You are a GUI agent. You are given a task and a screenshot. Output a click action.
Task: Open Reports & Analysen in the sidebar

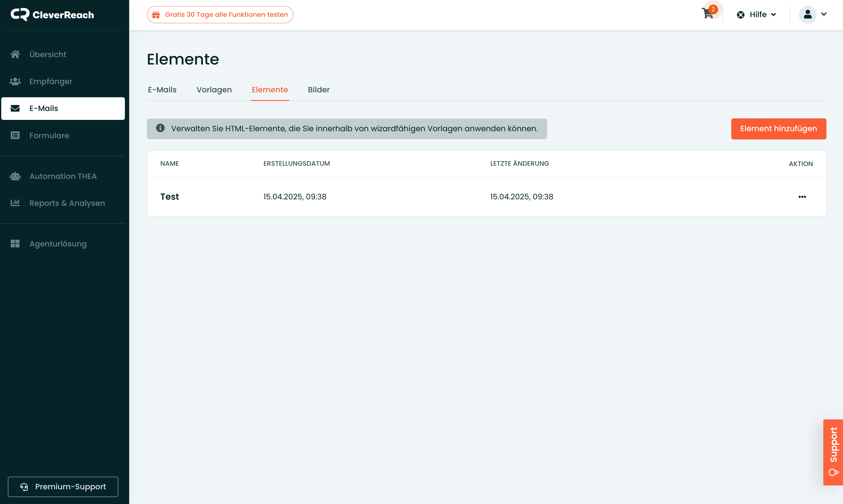click(x=63, y=203)
